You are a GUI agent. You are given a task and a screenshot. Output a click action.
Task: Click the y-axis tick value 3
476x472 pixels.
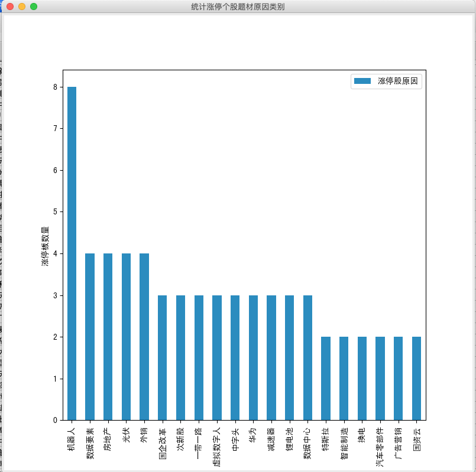pos(55,295)
